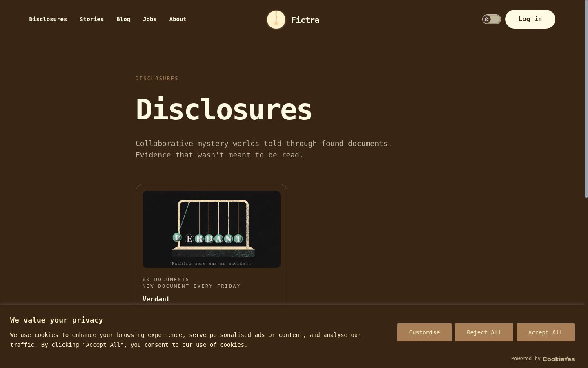Image resolution: width=588 pixels, height=368 pixels.
Task: Open the Verdant cover thumbnail
Action: [x=212, y=229]
